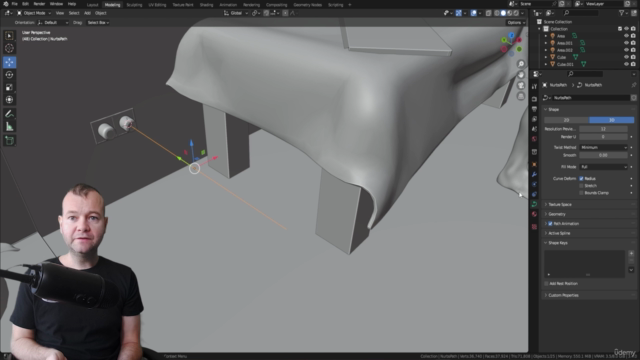Open the Object Mode dropdown
640x360 pixels.
pyautogui.click(x=33, y=13)
